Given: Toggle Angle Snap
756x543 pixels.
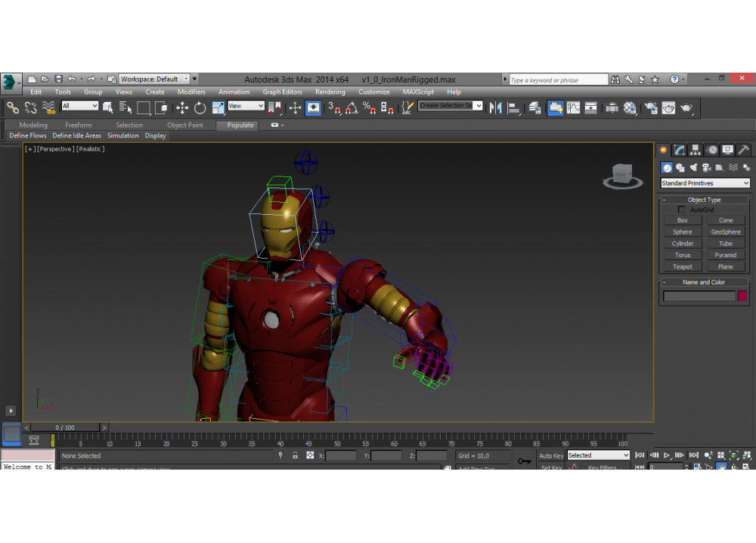Looking at the screenshot, I should tap(352, 107).
